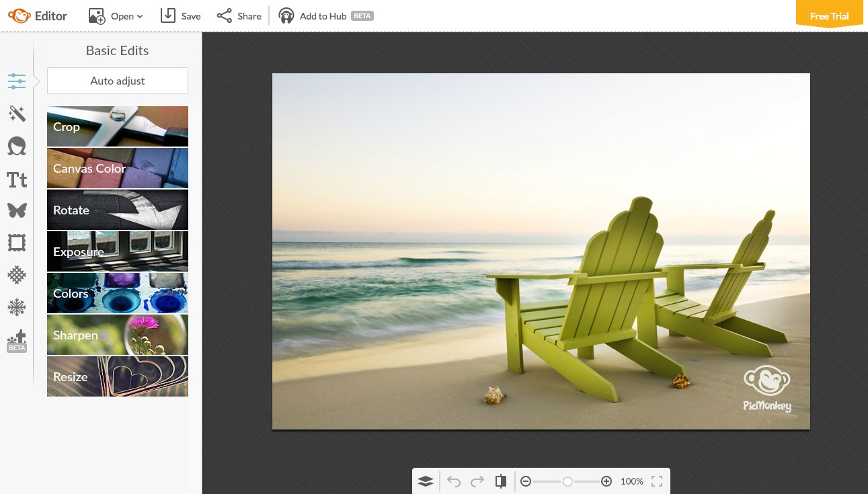Open the Themes snowflake panel
The width and height of the screenshot is (868, 494).
[17, 307]
